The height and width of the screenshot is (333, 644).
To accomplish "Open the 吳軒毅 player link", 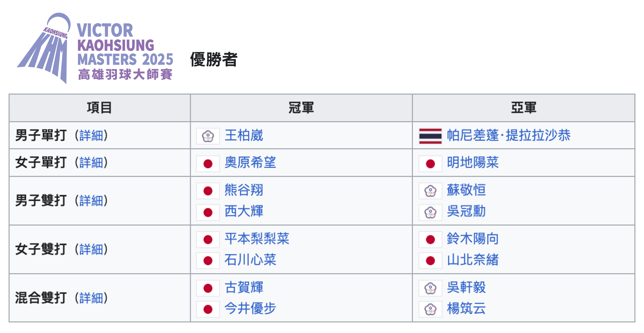I will [x=466, y=287].
